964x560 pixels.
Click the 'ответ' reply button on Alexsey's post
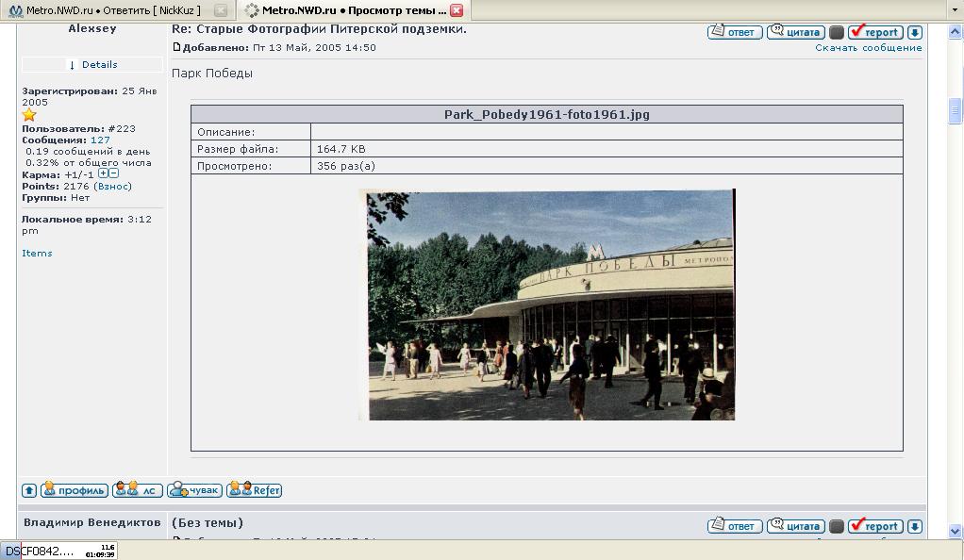coord(734,32)
